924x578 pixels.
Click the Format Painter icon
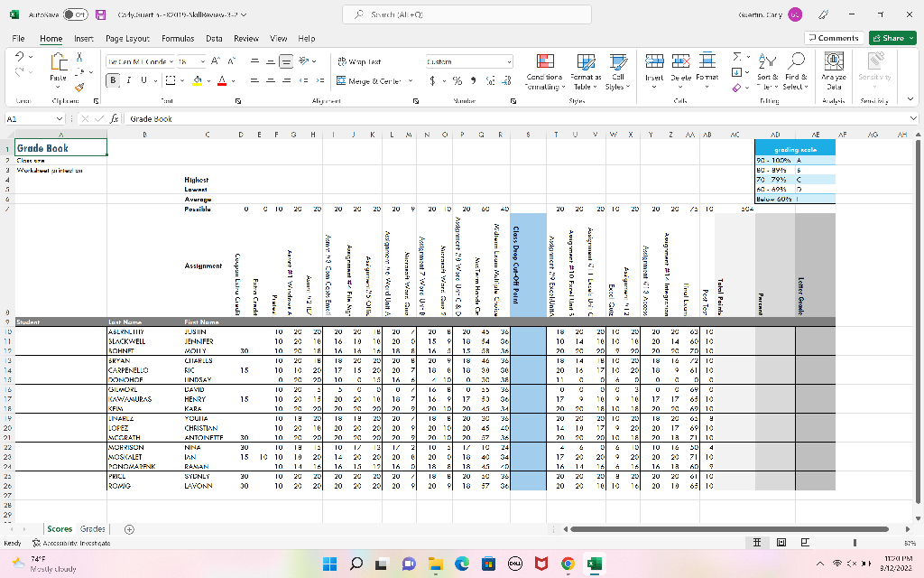click(79, 88)
